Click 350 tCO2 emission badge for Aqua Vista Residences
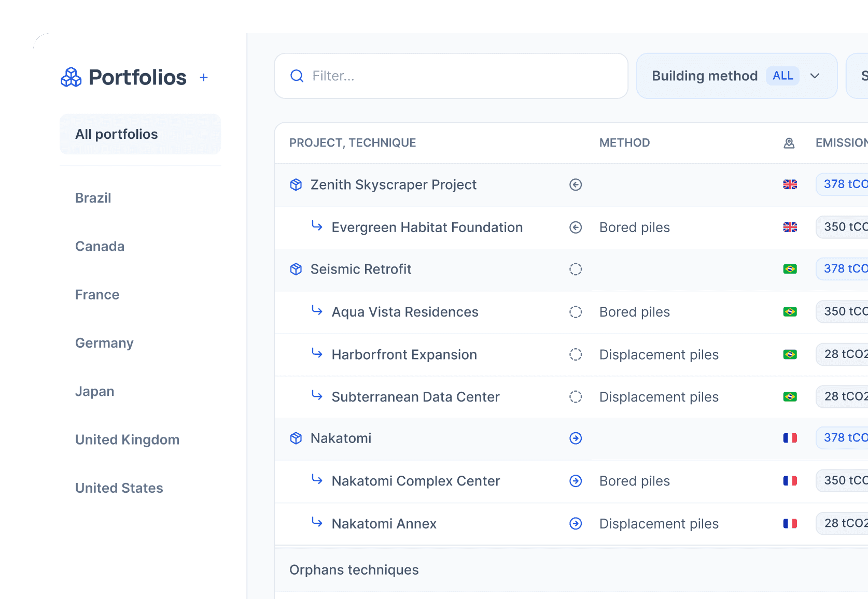The width and height of the screenshot is (868, 599). (x=842, y=312)
